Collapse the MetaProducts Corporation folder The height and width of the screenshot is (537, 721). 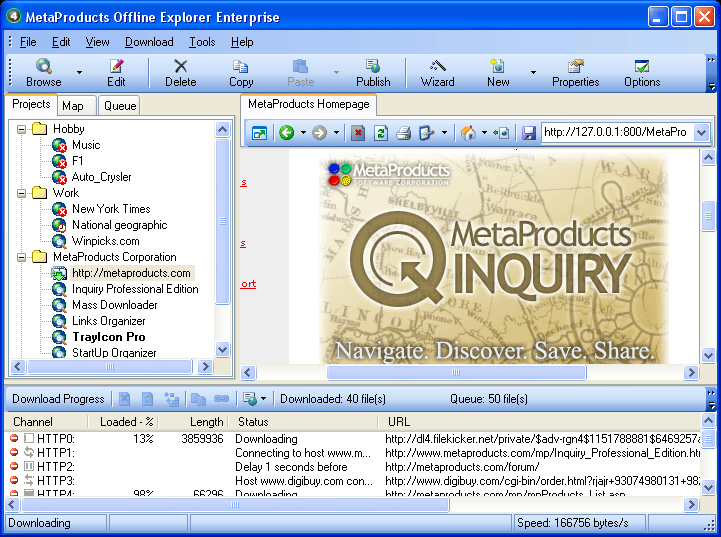(21, 257)
